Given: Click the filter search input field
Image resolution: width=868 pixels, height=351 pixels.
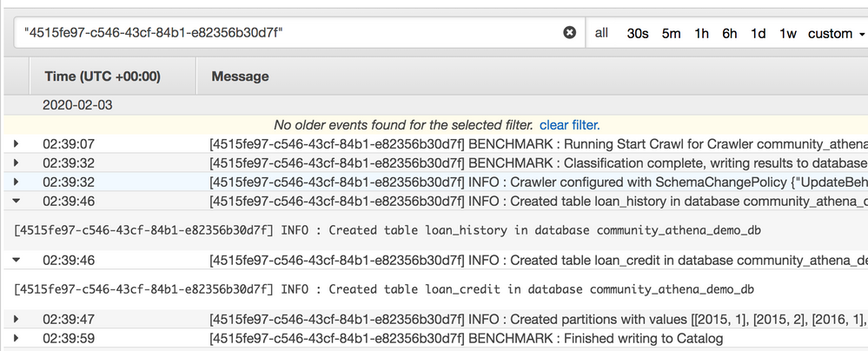Looking at the screenshot, I should (287, 33).
